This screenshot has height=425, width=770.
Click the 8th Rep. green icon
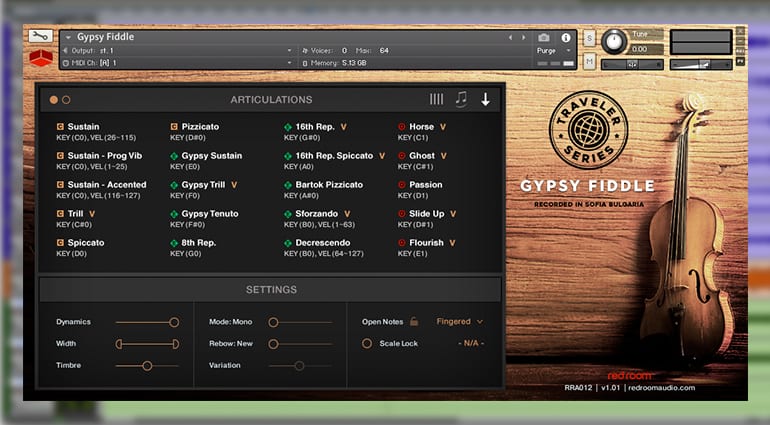[174, 243]
